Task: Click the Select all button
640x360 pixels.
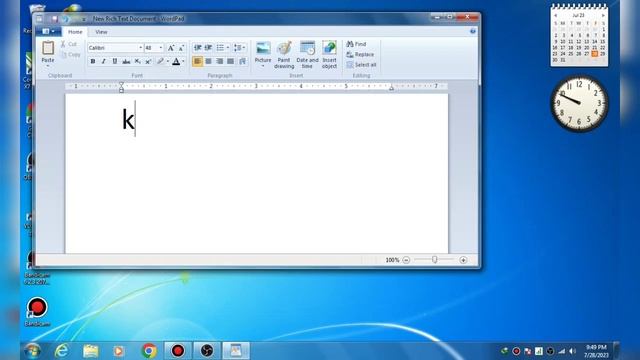Action: (x=361, y=64)
